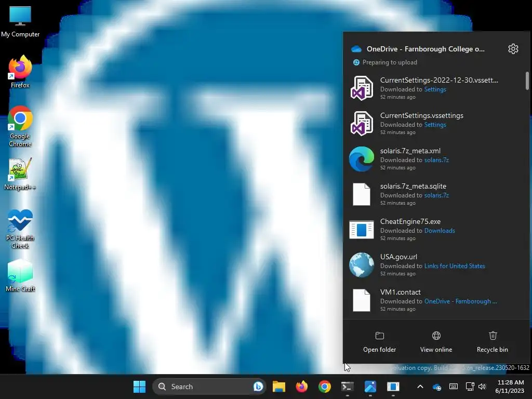Image resolution: width=532 pixels, height=399 pixels.
Task: Select PC Health Check desktop icon
Action: 20,229
